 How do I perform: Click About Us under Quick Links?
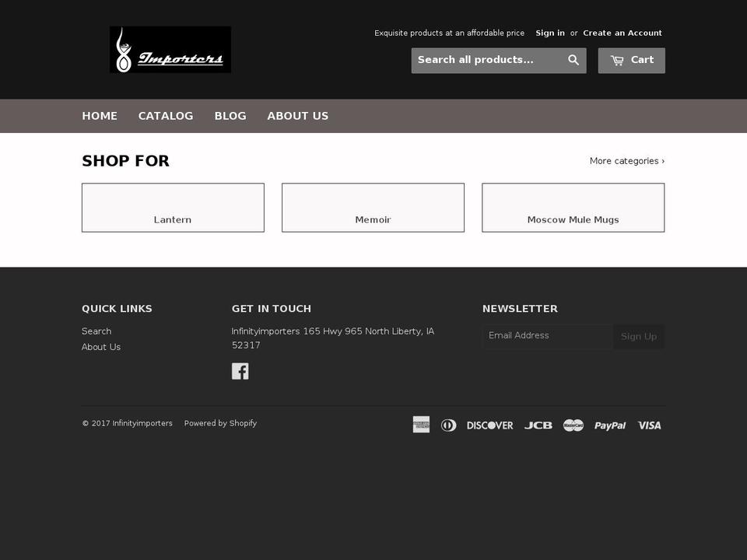(x=101, y=347)
